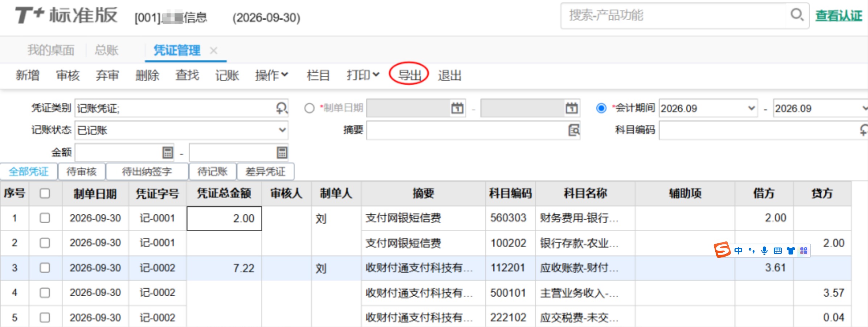Select the 差异凭证 filter tab
Viewport: 868px width, 327px height.
click(x=266, y=171)
